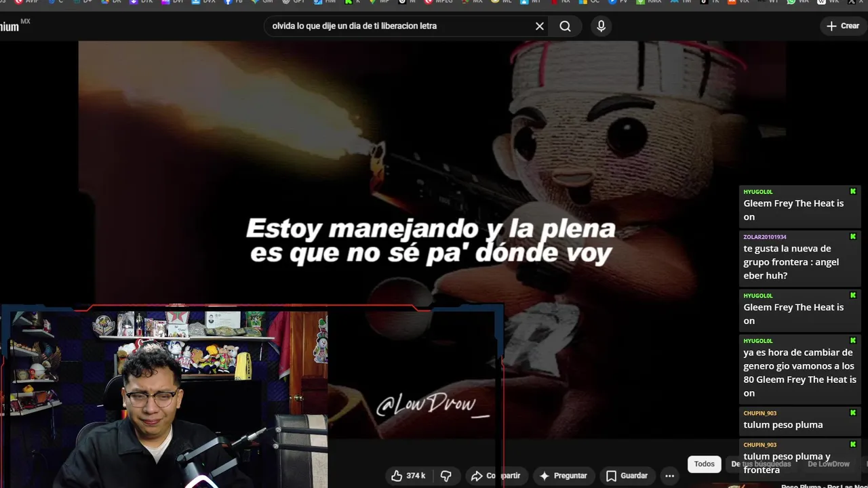Click the thumbs-down dislike button
This screenshot has width=868, height=488.
pyautogui.click(x=446, y=476)
